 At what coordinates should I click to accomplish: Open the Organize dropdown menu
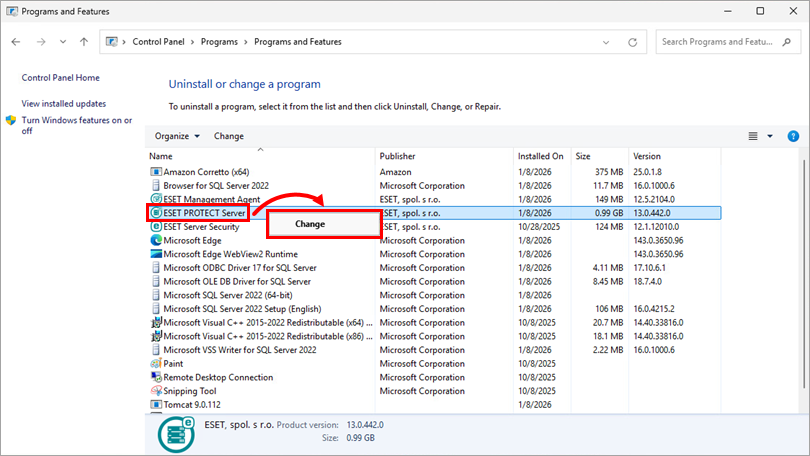(x=177, y=136)
